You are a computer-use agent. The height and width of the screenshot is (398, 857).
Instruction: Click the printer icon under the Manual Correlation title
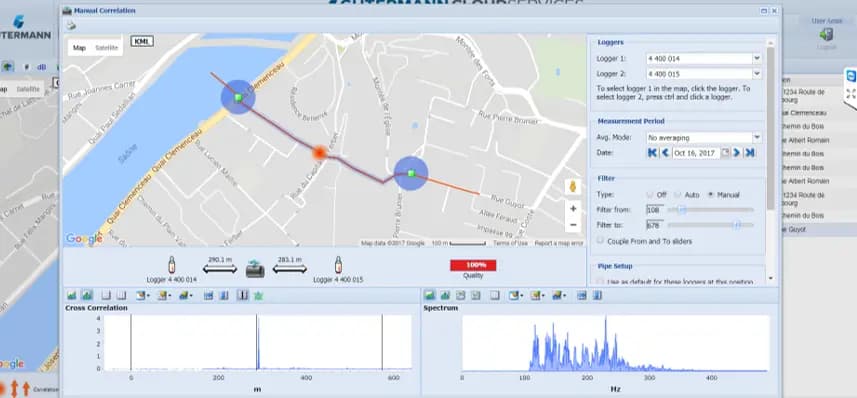click(x=70, y=25)
